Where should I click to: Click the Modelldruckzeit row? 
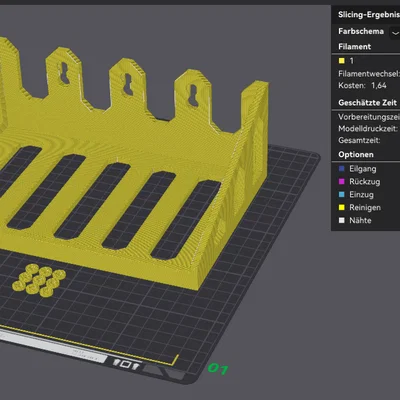(368, 129)
